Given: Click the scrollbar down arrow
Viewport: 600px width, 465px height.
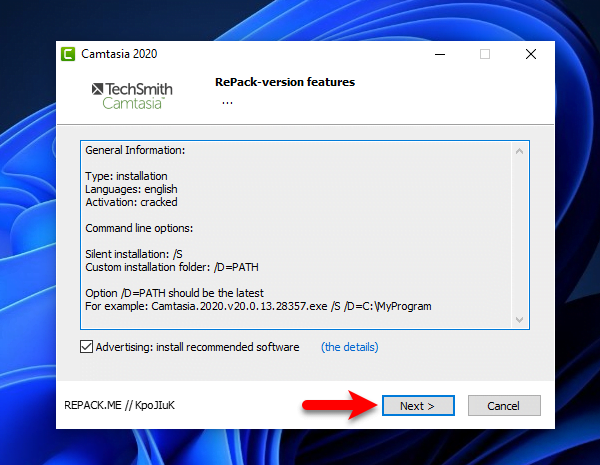Looking at the screenshot, I should tap(519, 320).
